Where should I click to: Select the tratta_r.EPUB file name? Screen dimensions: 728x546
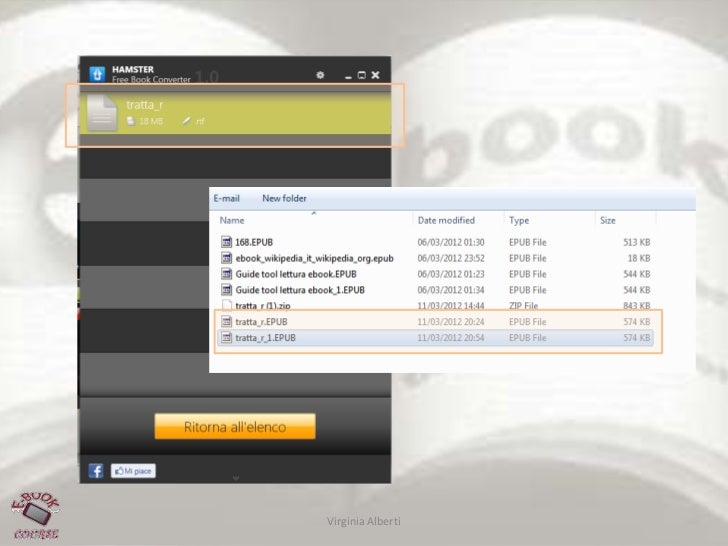[261, 322]
